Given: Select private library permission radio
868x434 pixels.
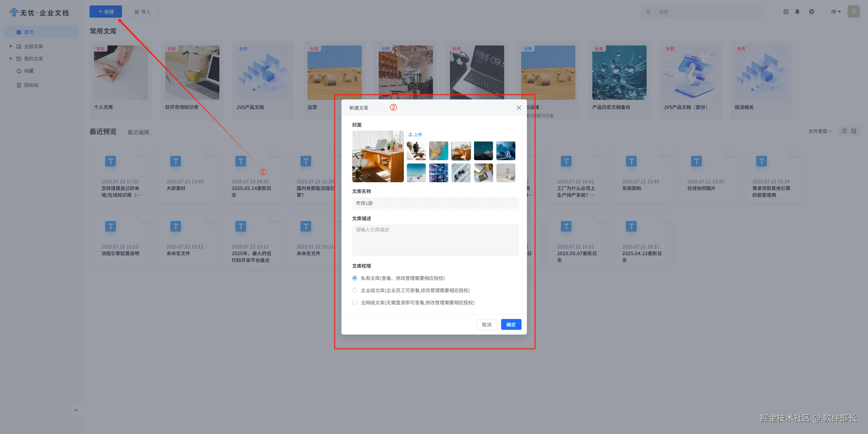Looking at the screenshot, I should 355,278.
